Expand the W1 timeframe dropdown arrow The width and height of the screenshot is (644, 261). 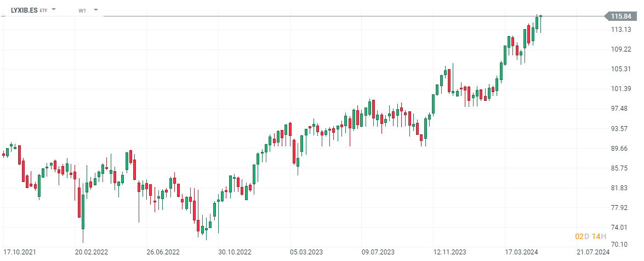pos(96,9)
